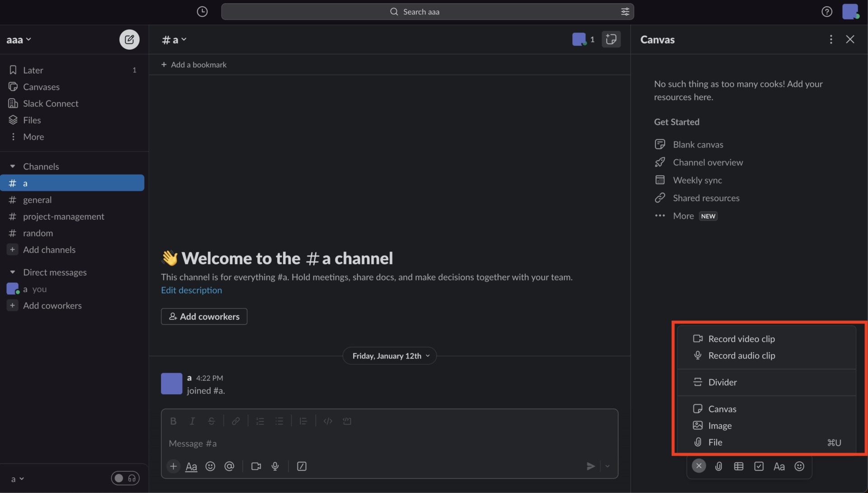Screen dimensions: 868x493
Task: Open the workspace menu labeled aaa
Action: click(x=19, y=39)
